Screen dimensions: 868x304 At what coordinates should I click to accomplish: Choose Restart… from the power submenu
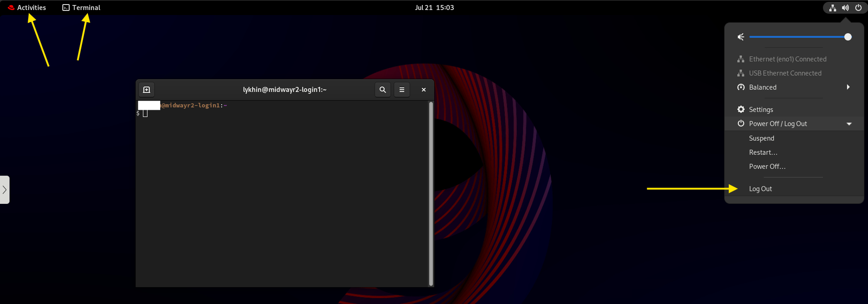pos(794,152)
